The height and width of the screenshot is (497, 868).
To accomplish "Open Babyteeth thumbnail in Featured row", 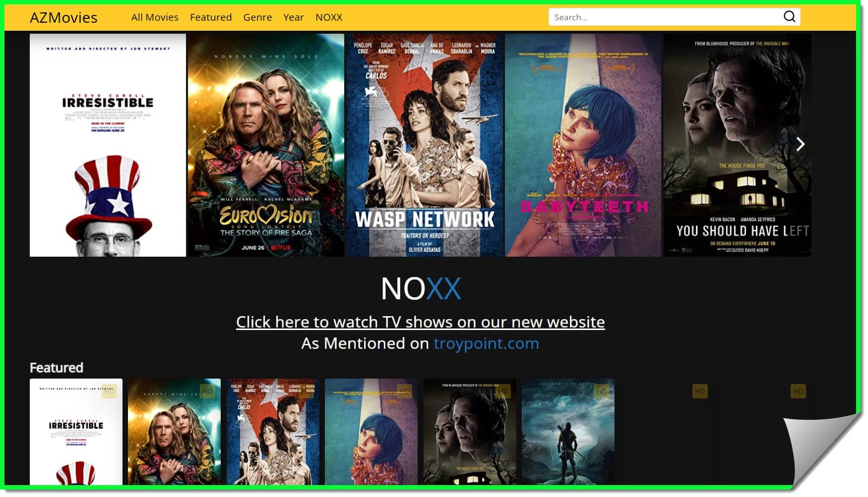I will (371, 432).
